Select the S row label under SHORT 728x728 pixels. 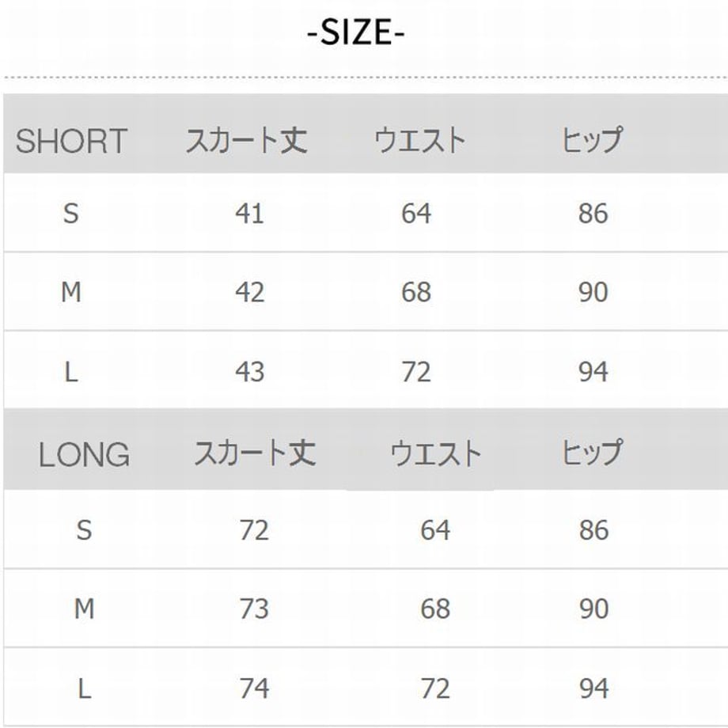[70, 214]
